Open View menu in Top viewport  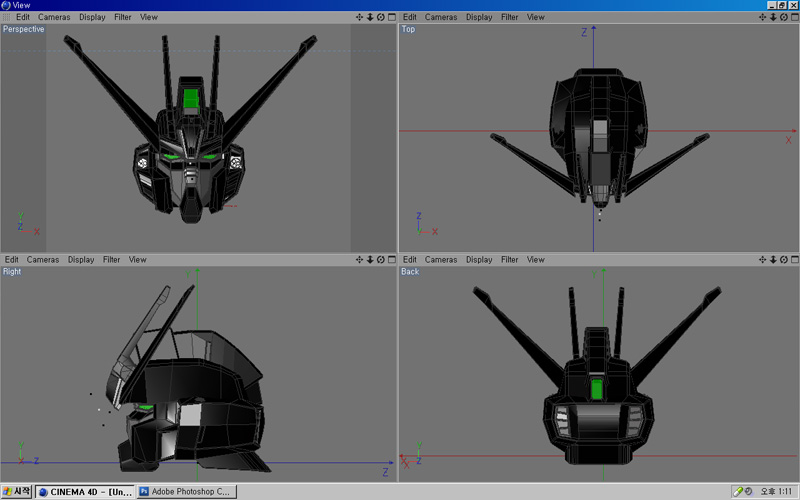[x=535, y=17]
